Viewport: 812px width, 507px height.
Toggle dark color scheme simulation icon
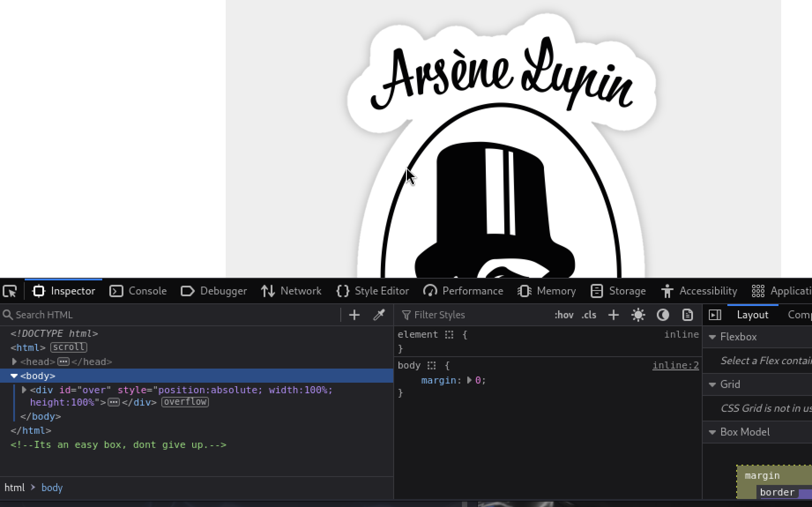pyautogui.click(x=663, y=315)
